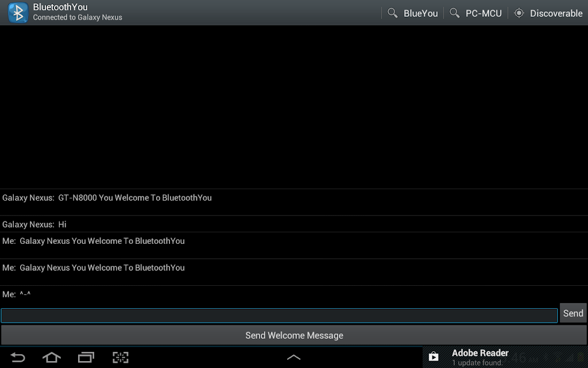Select the second 'Me: Galaxy Nexus You Welcome' message
Viewport: 588px width, 368px height.
[x=94, y=268]
